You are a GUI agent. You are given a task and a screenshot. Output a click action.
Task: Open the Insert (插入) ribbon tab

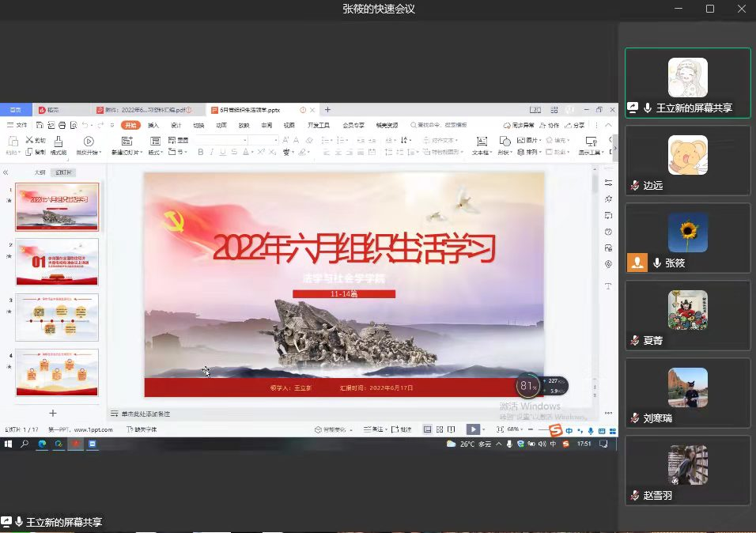coord(153,125)
